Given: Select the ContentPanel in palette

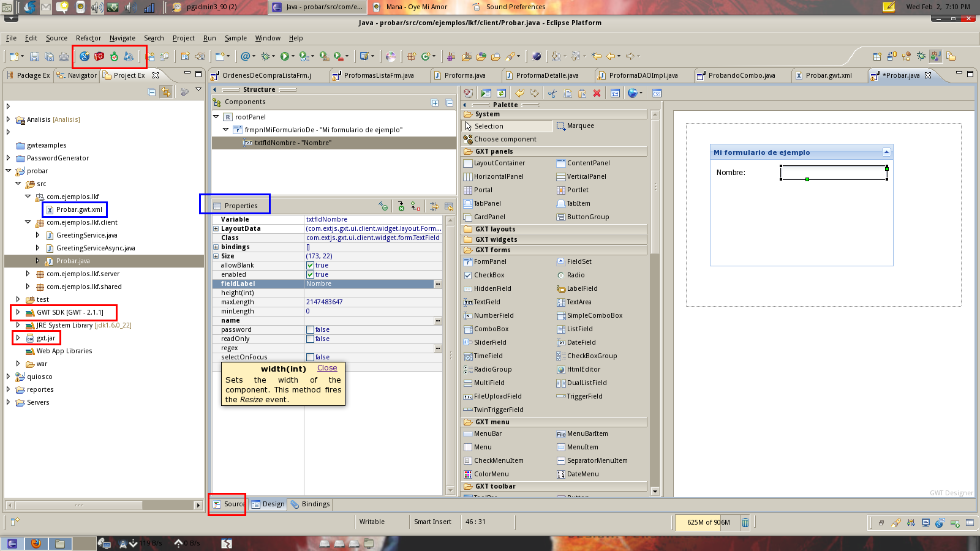Looking at the screenshot, I should coord(584,163).
